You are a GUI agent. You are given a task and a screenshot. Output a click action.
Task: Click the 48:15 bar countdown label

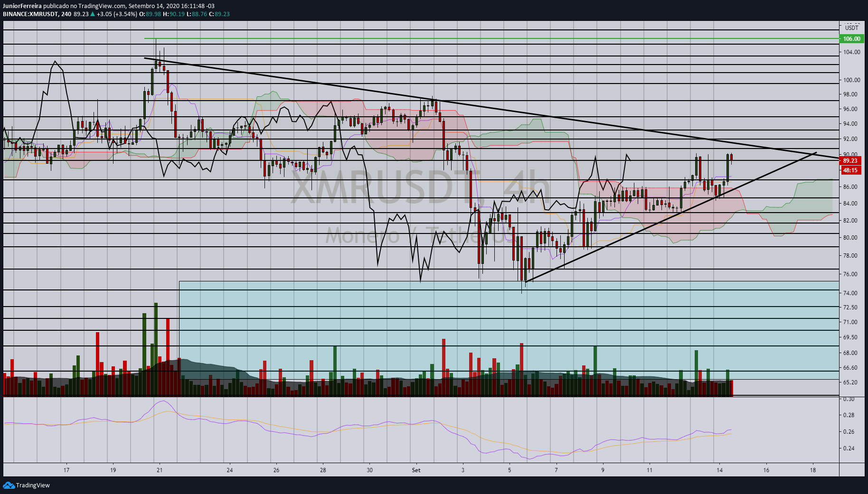click(x=850, y=170)
